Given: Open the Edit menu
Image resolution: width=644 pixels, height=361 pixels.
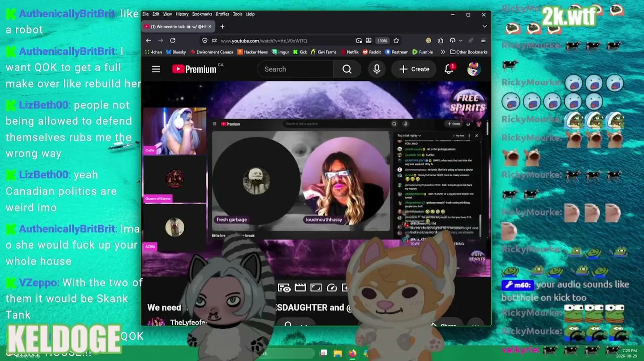Looking at the screenshot, I should 156,14.
